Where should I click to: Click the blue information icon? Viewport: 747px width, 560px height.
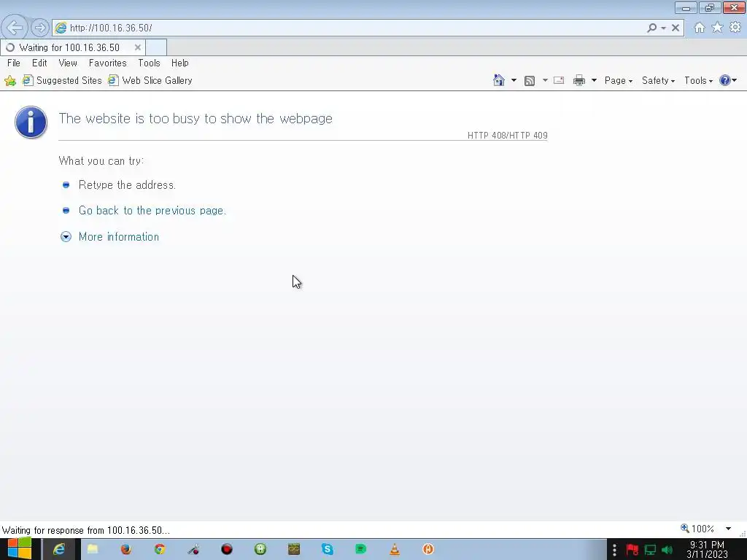click(31, 122)
